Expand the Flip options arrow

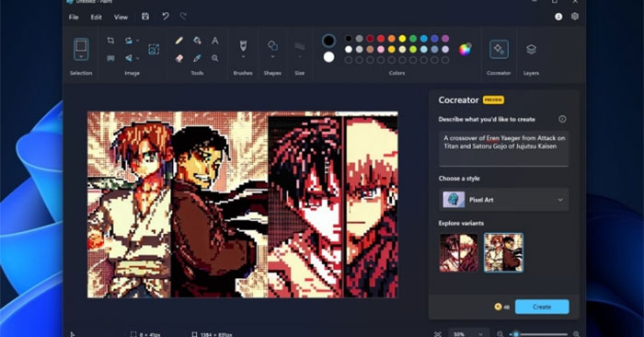(138, 58)
